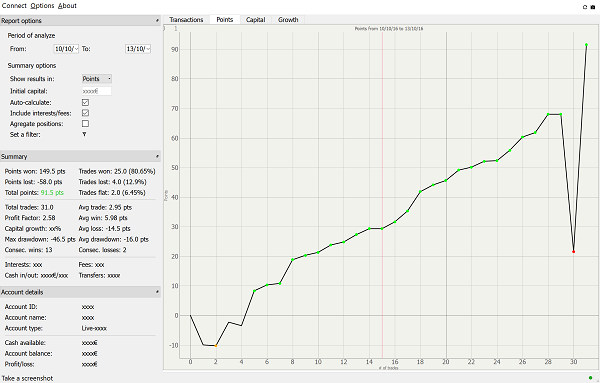Click the Initial capital input field
This screenshot has width=600, height=383.
click(x=97, y=91)
